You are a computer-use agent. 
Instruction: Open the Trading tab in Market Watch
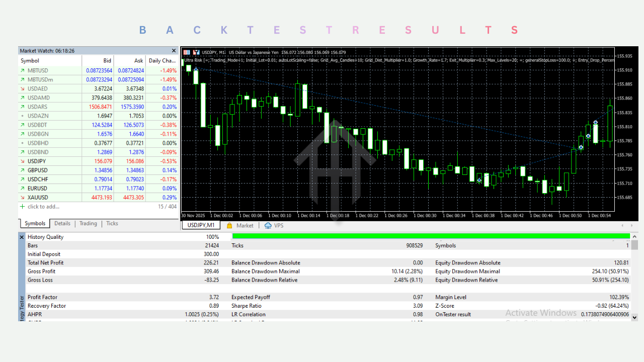(x=88, y=223)
